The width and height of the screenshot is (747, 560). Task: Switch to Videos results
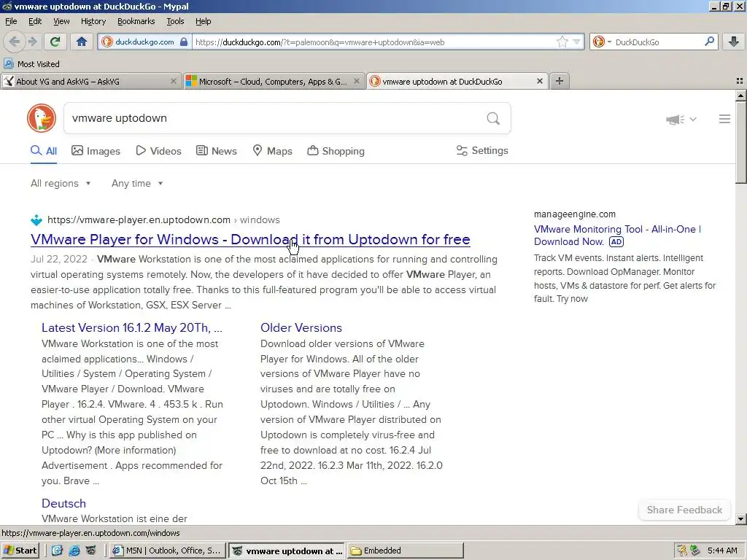pos(158,151)
